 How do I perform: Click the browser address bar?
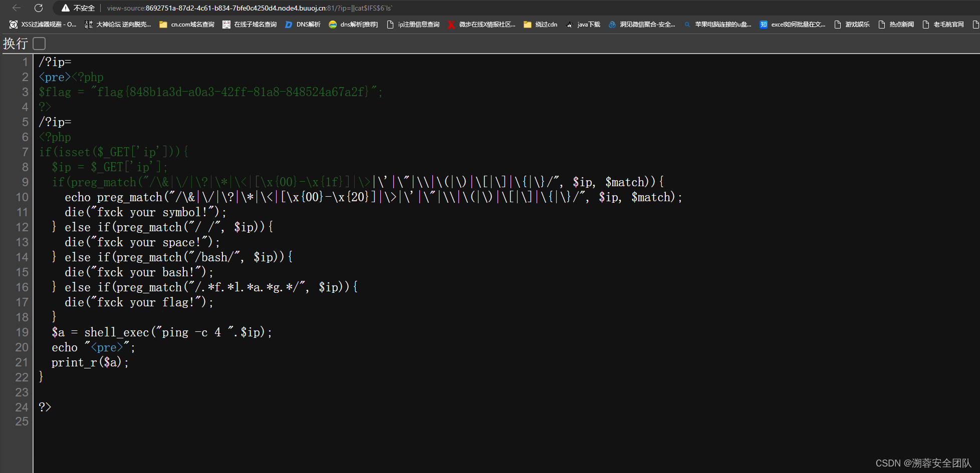tap(301, 8)
